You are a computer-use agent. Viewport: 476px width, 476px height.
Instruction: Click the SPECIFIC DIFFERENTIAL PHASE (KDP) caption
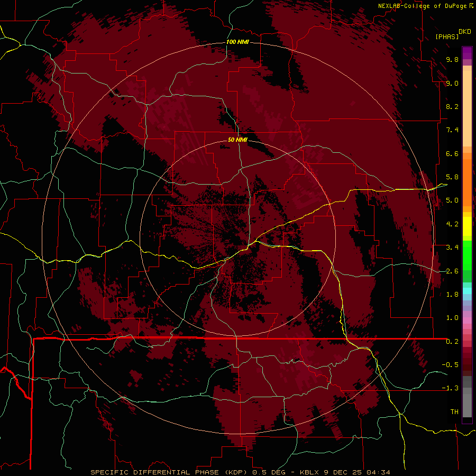point(169,472)
